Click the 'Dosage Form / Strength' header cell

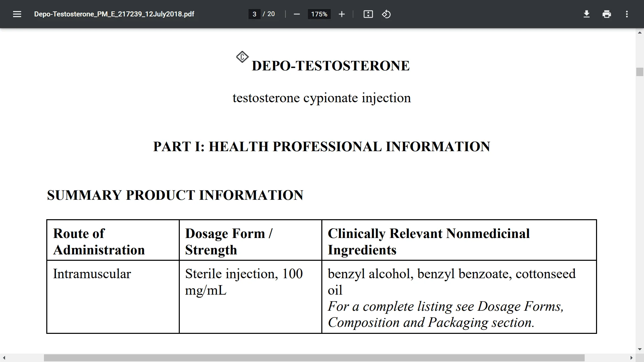click(x=251, y=240)
